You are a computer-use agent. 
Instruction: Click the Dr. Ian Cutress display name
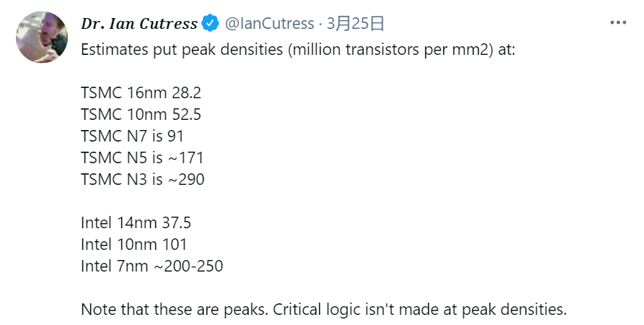click(x=139, y=24)
